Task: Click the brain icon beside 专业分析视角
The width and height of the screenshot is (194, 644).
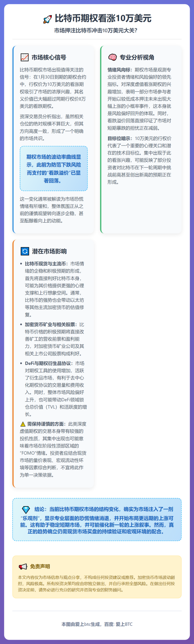Action: (112, 57)
